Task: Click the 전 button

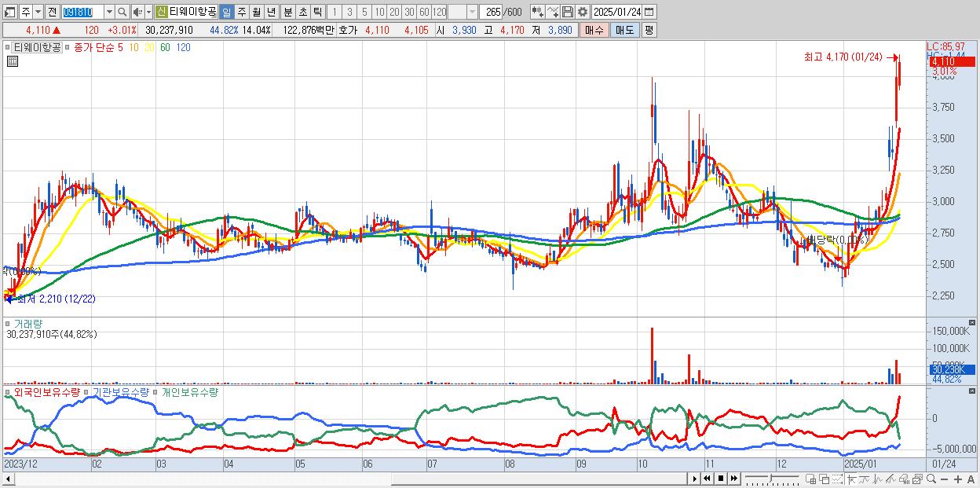Action: [52, 12]
